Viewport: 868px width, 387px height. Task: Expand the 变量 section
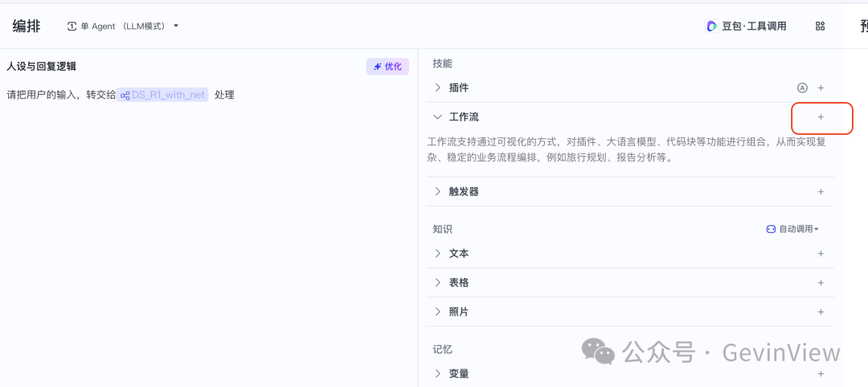[x=438, y=373]
